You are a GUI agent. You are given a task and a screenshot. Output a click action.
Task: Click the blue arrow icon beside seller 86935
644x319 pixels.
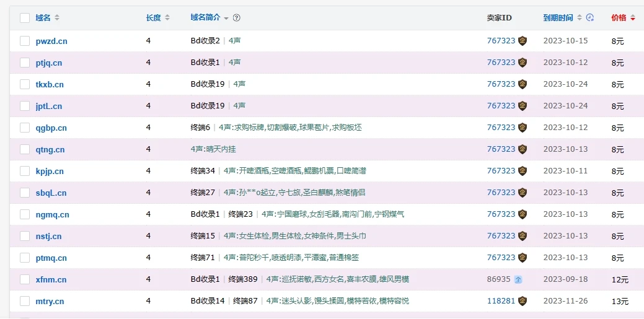click(x=518, y=279)
